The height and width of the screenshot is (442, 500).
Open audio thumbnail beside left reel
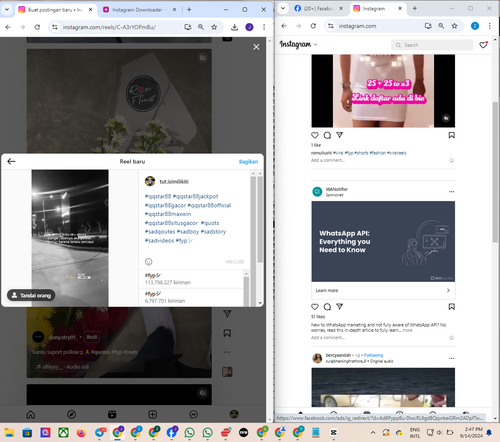[x=227, y=372]
